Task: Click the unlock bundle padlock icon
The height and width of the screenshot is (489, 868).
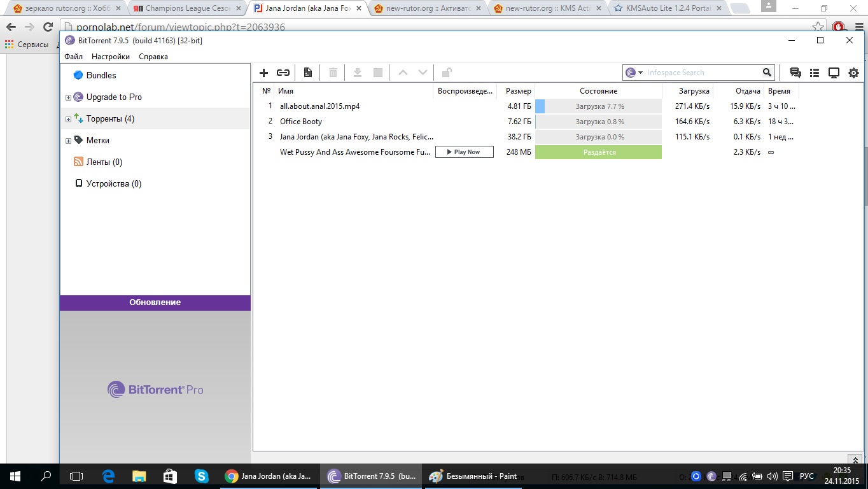Action: [x=447, y=73]
